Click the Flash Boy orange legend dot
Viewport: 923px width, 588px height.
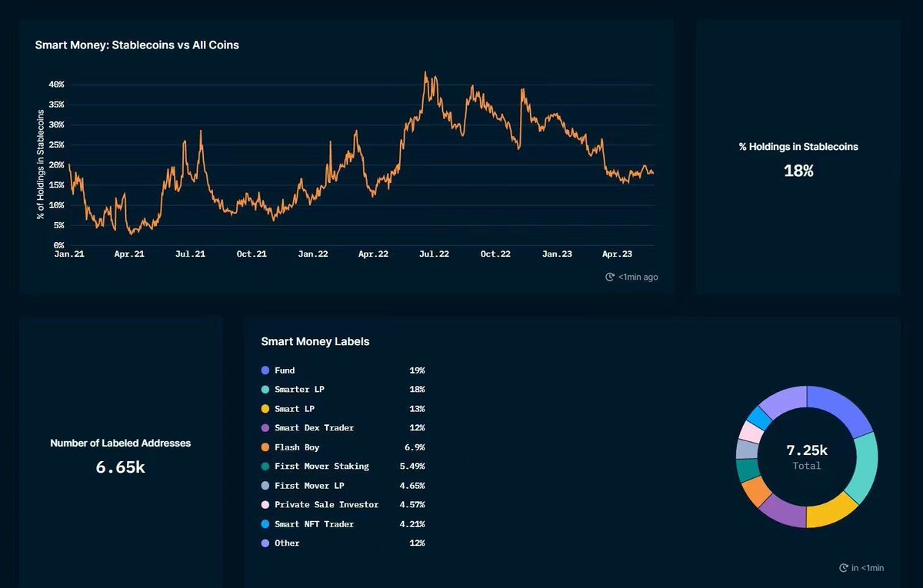(265, 447)
